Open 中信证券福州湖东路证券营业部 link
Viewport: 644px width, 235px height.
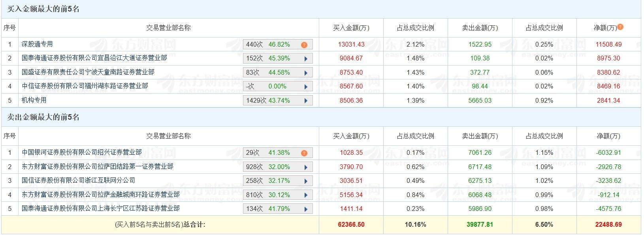(x=85, y=86)
